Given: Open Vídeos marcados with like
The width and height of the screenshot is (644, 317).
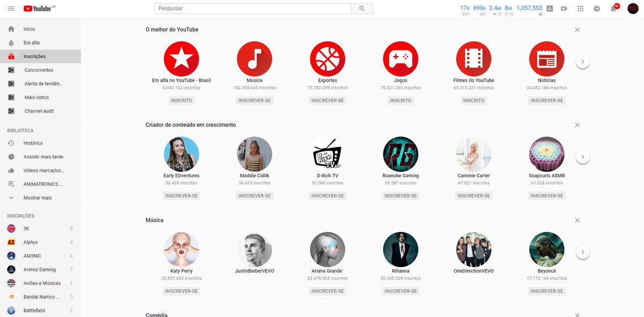Looking at the screenshot, I should [x=40, y=170].
